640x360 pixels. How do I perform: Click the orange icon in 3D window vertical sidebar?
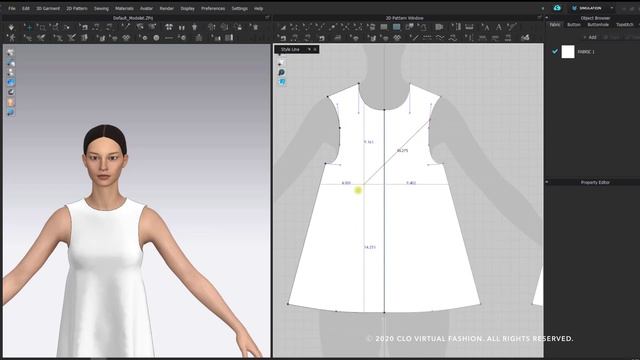pos(11,102)
